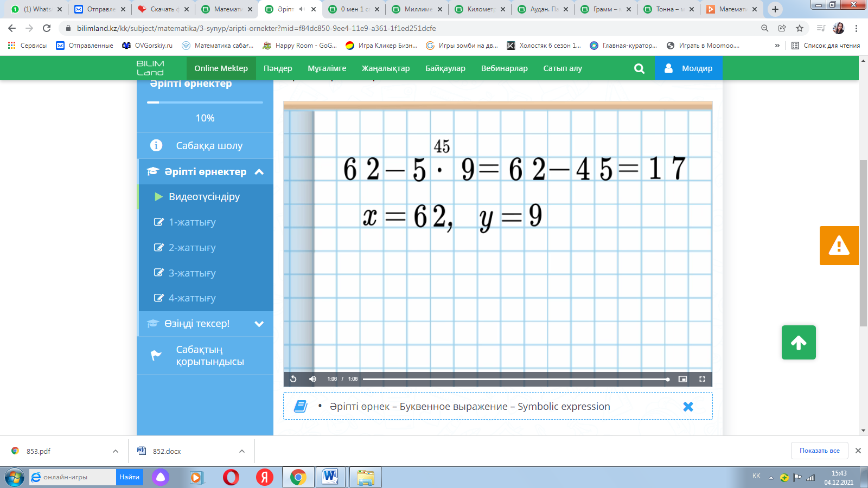
Task: Click the replay video button
Action: pyautogui.click(x=293, y=379)
